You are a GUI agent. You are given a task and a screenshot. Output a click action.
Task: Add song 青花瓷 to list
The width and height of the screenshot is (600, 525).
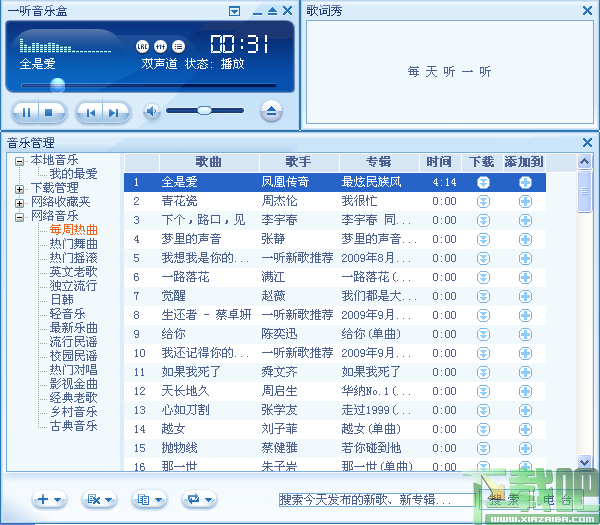pos(525,201)
